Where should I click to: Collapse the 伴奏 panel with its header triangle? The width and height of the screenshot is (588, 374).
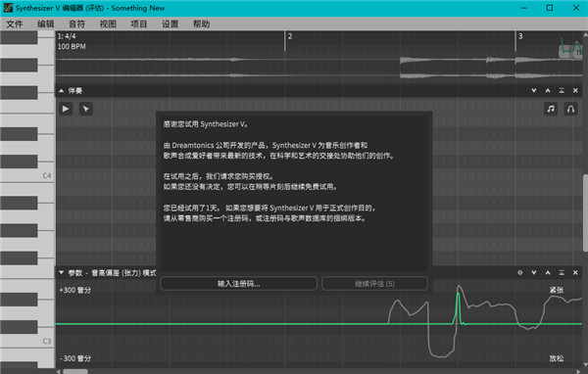click(61, 90)
